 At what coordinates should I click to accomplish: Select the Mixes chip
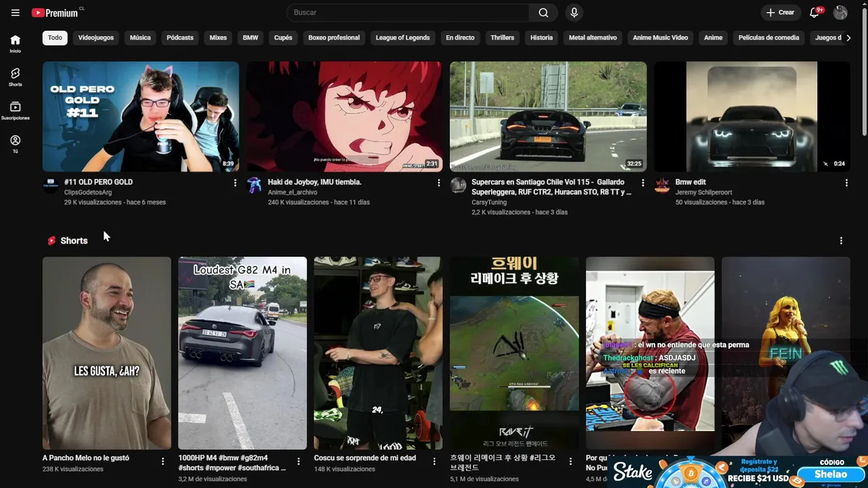pos(218,38)
